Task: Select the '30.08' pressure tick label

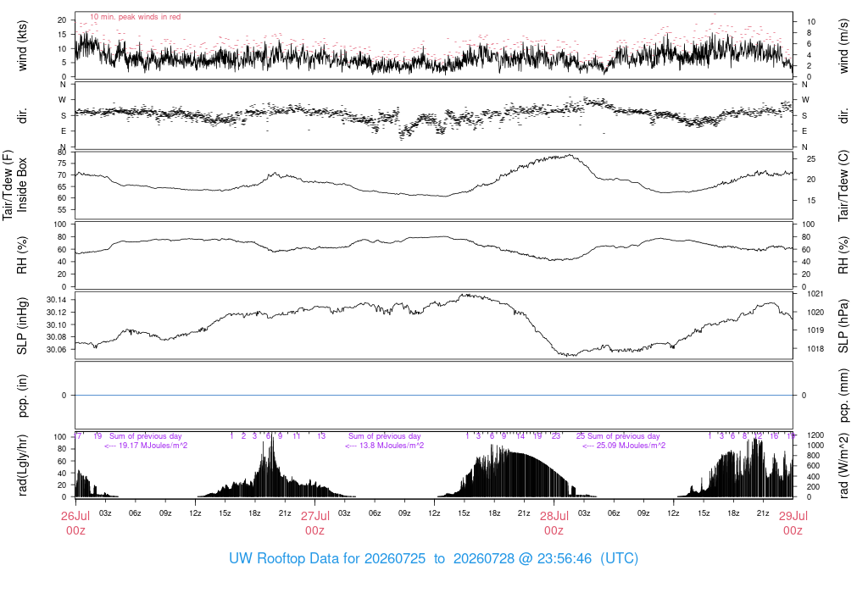Action: coord(57,337)
